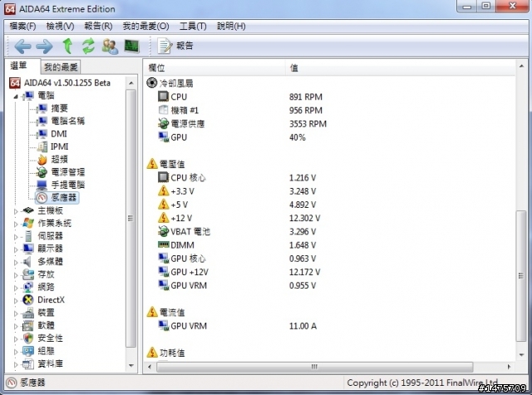This screenshot has width=532, height=395.
Task: Go up one level with green arrow
Action: tap(67, 46)
